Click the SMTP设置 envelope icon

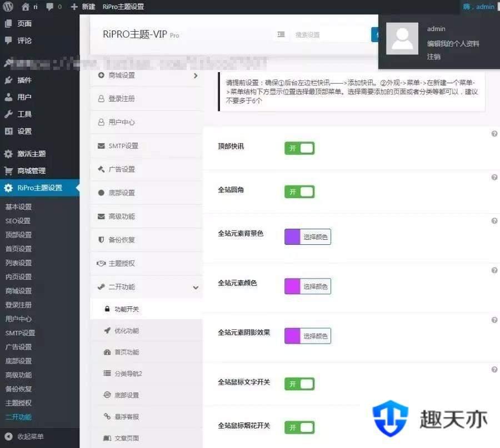101,146
